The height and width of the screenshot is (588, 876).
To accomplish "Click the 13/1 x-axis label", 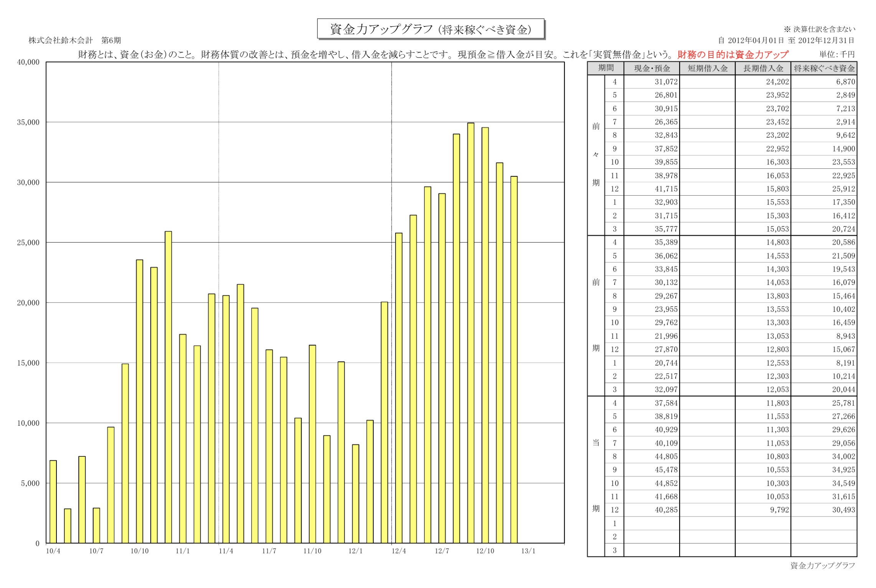I will pos(528,551).
